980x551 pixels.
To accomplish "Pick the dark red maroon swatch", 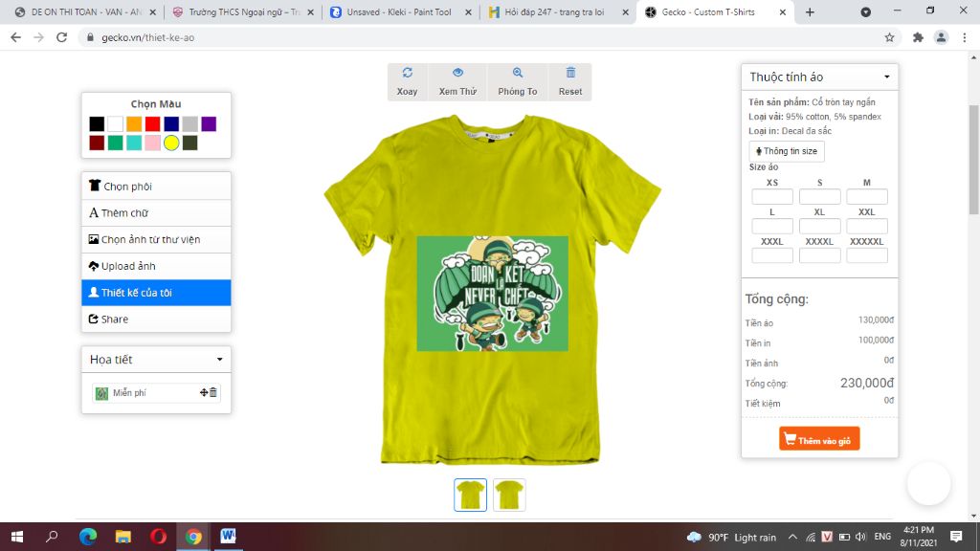I will point(97,143).
